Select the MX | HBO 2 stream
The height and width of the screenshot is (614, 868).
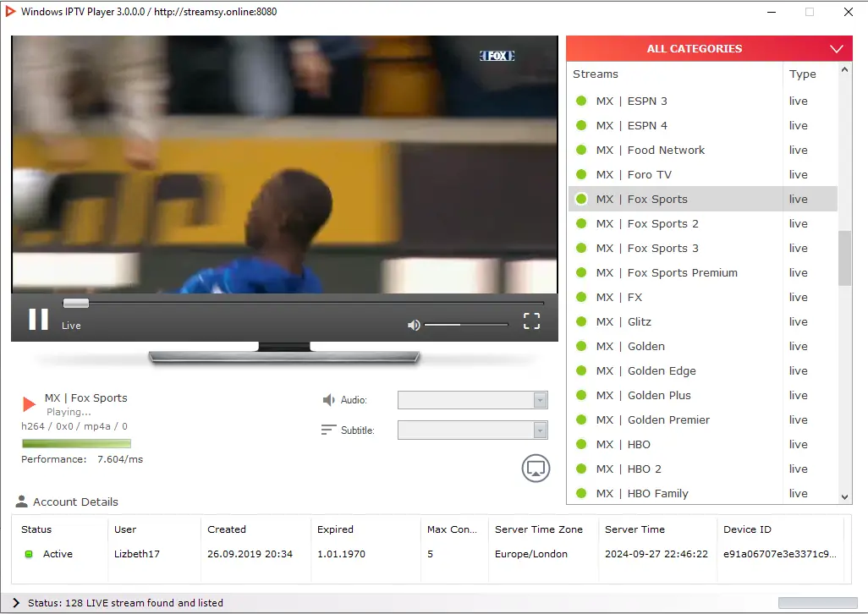pos(702,469)
